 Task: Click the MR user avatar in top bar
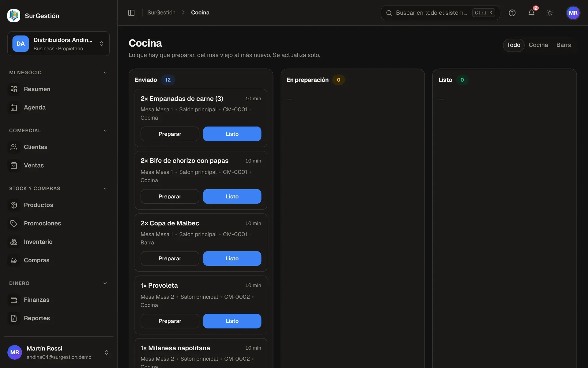pyautogui.click(x=573, y=13)
